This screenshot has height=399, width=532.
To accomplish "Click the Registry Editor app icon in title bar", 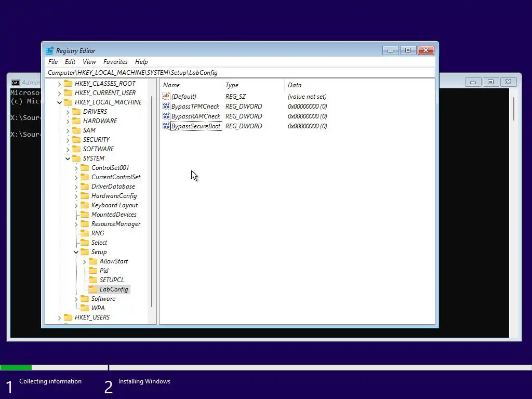I will [x=49, y=50].
